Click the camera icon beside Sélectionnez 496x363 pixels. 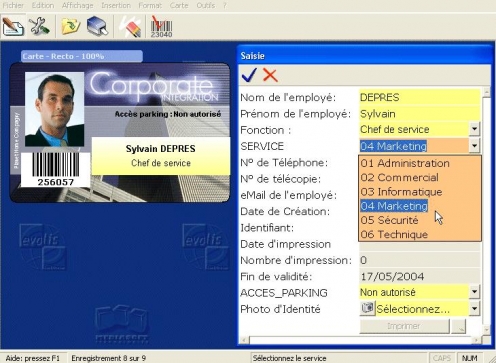pos(367,308)
